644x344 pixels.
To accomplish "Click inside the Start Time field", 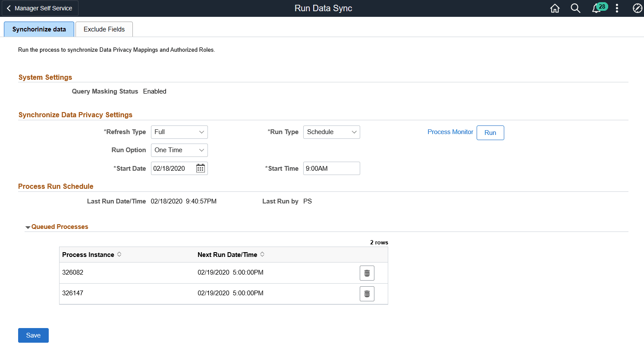I will (x=331, y=168).
